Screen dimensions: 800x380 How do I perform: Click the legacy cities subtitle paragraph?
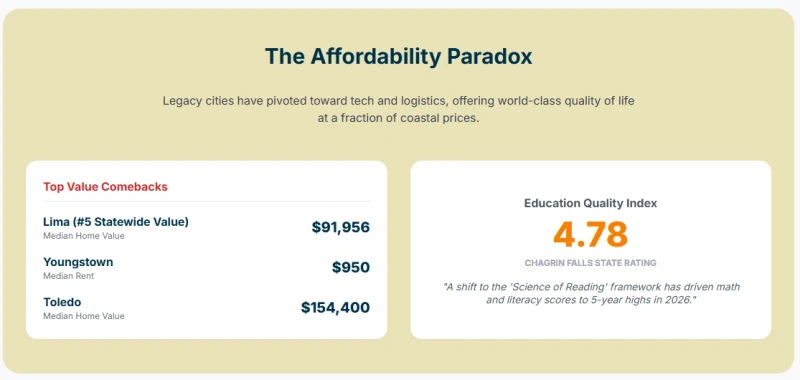tap(398, 110)
